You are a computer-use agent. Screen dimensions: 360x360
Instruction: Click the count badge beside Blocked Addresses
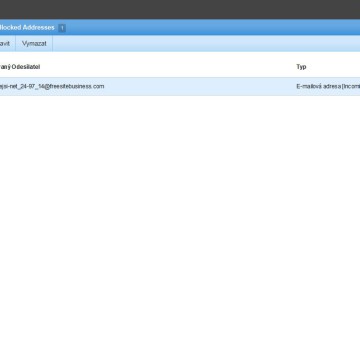coord(62,28)
